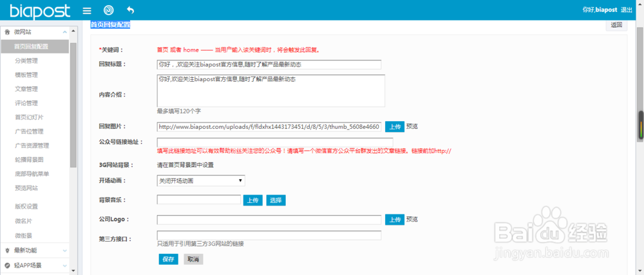
Task: Open 分类管理 in sidebar
Action: [x=26, y=61]
